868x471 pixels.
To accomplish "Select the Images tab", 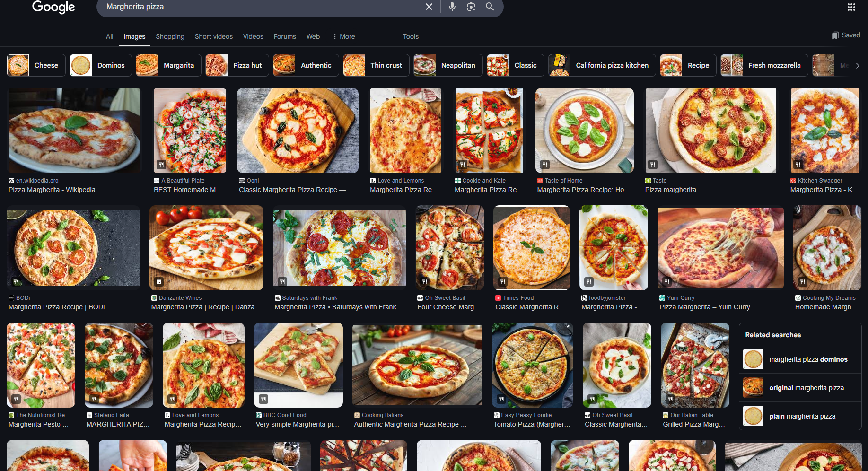I will (134, 36).
